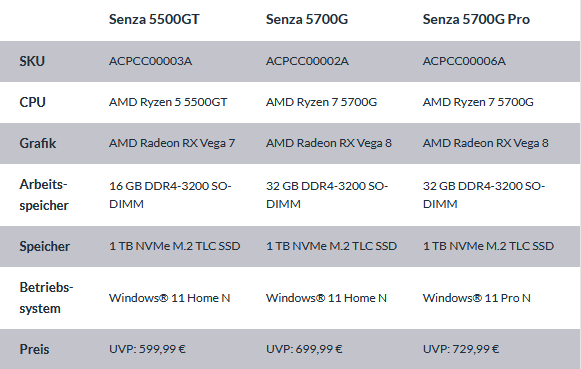This screenshot has height=369, width=581.
Task: Select the Windows 11 Pro N cell
Action: pyautogui.click(x=477, y=298)
